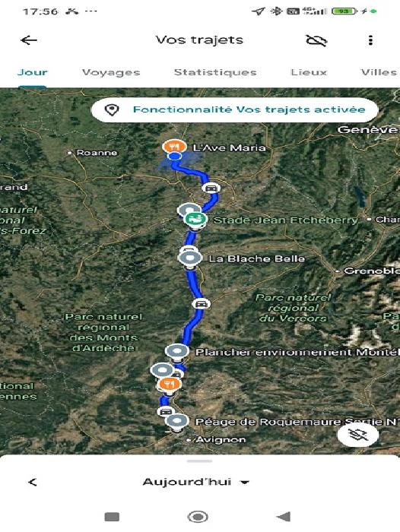Tap the back arrow beside Vos trajets
Viewport: 400px width, 532px height.
click(x=29, y=40)
